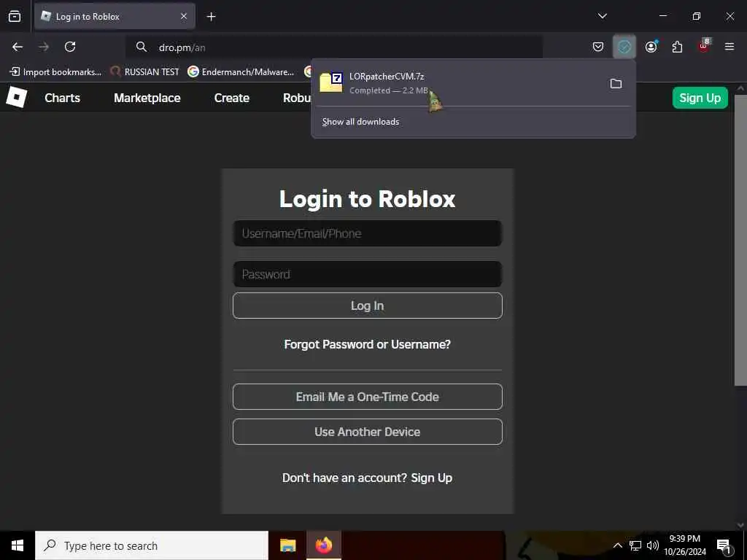Open Marketplace in Roblox navigation

(147, 98)
